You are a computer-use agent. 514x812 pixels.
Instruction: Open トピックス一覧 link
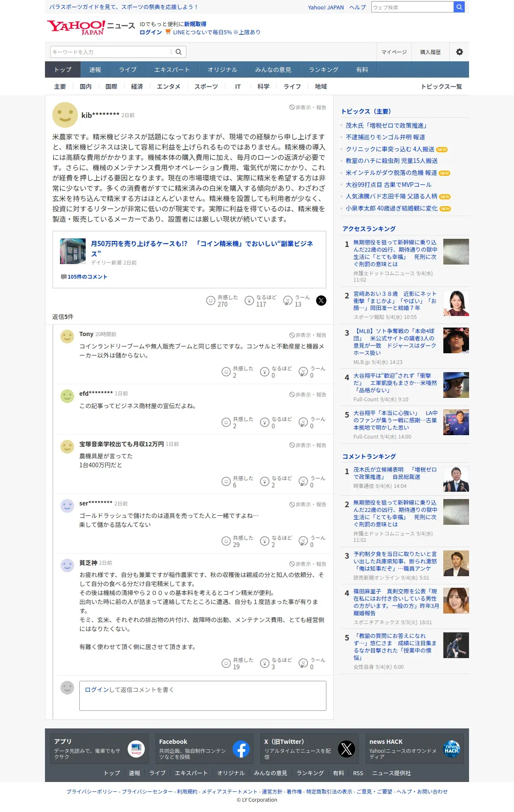442,87
